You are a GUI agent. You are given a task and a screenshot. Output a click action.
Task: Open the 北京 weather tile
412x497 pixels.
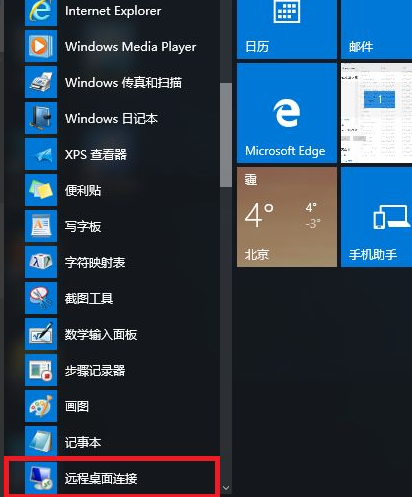pos(287,217)
